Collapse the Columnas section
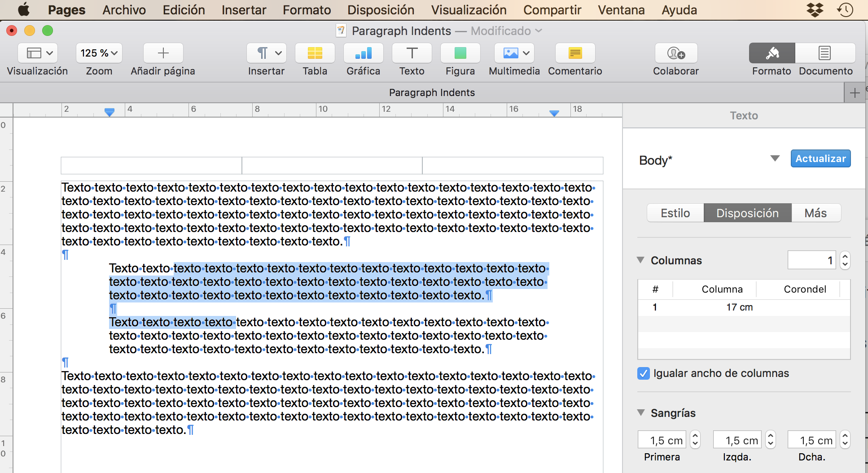The width and height of the screenshot is (868, 473). pyautogui.click(x=641, y=260)
